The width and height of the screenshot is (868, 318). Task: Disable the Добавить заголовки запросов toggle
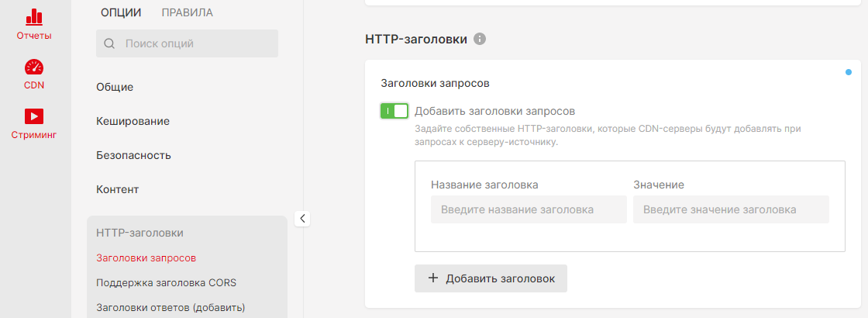coord(394,111)
